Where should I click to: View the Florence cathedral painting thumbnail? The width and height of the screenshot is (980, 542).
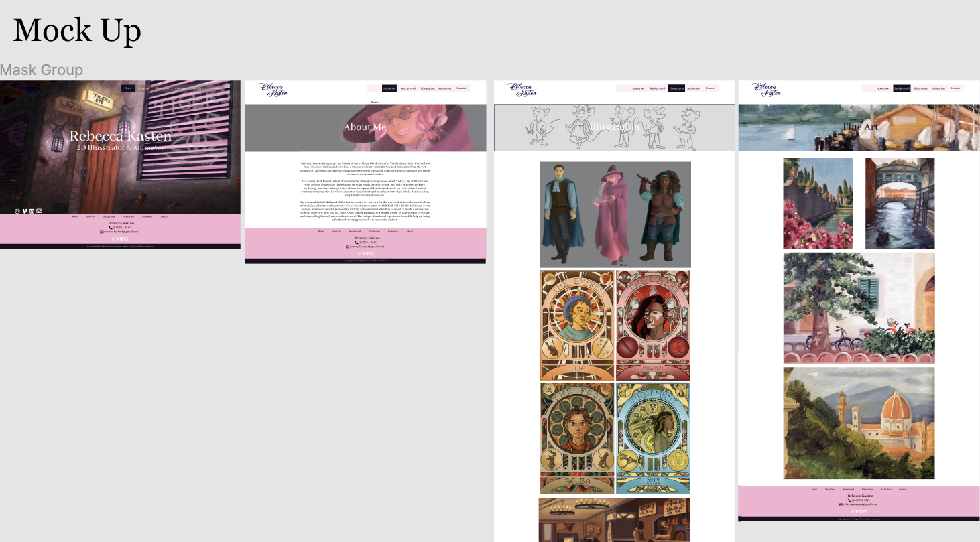coord(858,422)
